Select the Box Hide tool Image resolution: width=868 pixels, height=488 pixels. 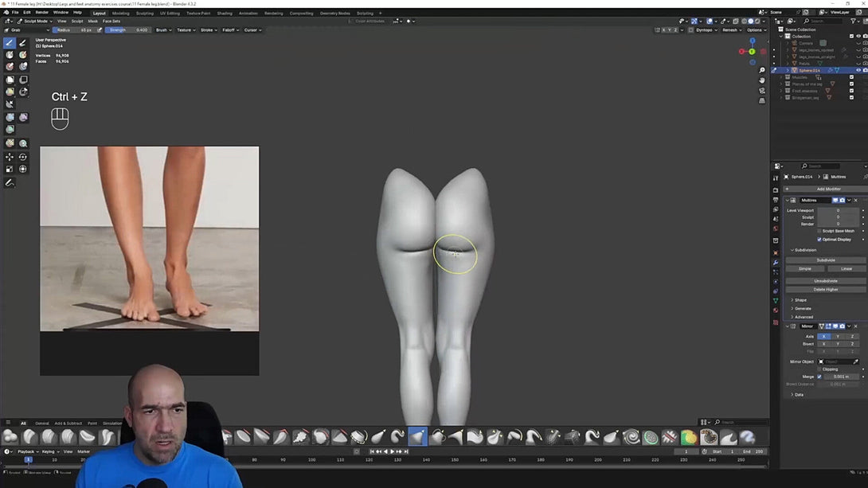pyautogui.click(x=23, y=80)
